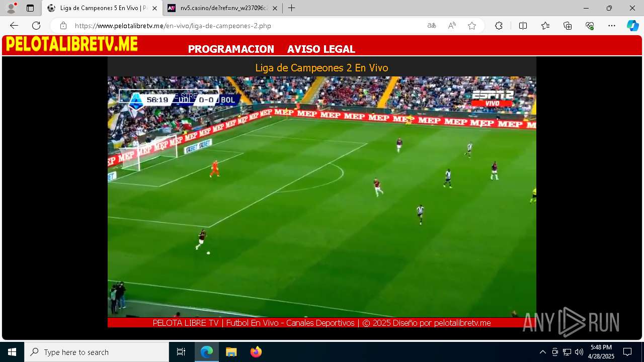Open Microsoft Edge from taskbar
The image size is (644, 362).
(x=207, y=352)
